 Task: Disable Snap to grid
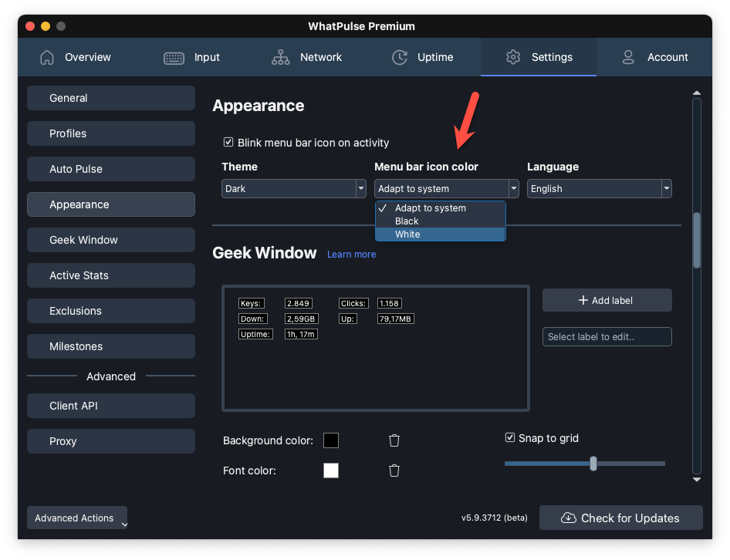tap(510, 437)
